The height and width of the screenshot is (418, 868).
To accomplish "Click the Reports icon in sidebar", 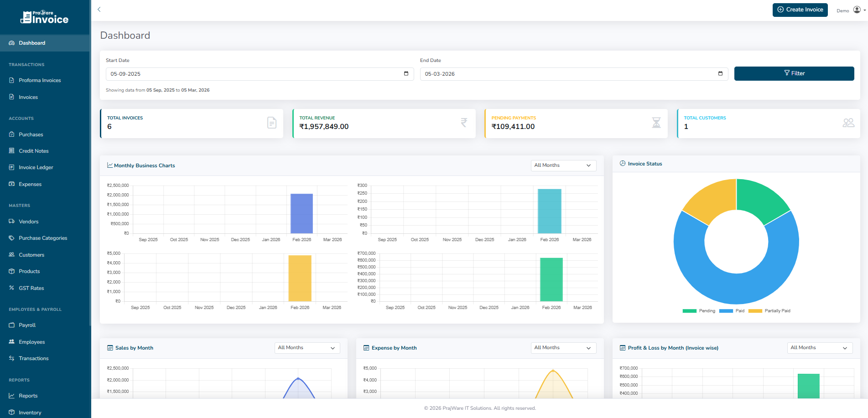I will pos(11,395).
